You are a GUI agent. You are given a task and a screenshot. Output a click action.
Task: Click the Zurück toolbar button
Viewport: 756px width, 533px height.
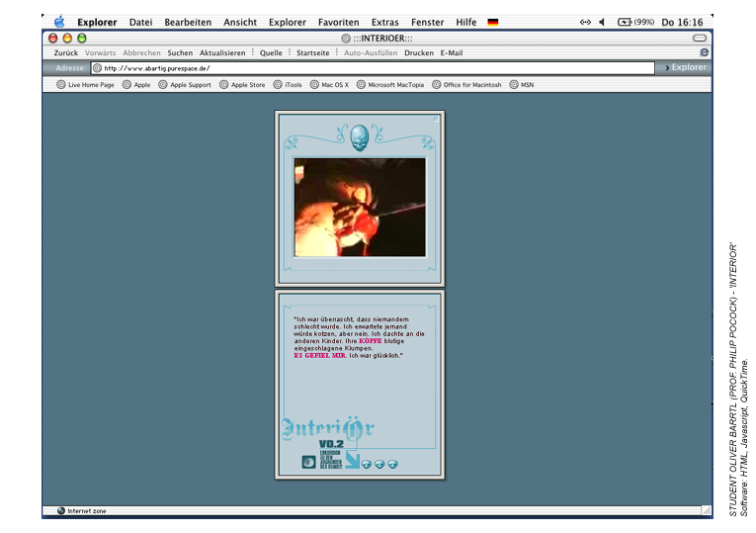(x=66, y=52)
